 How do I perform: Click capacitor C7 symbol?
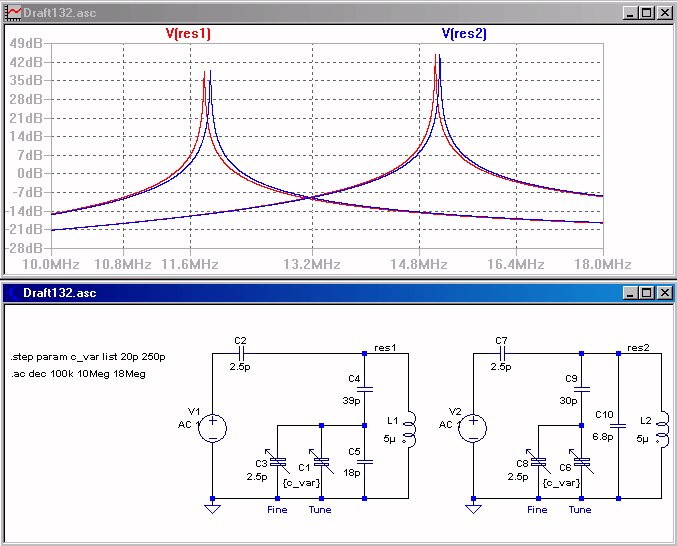click(502, 353)
